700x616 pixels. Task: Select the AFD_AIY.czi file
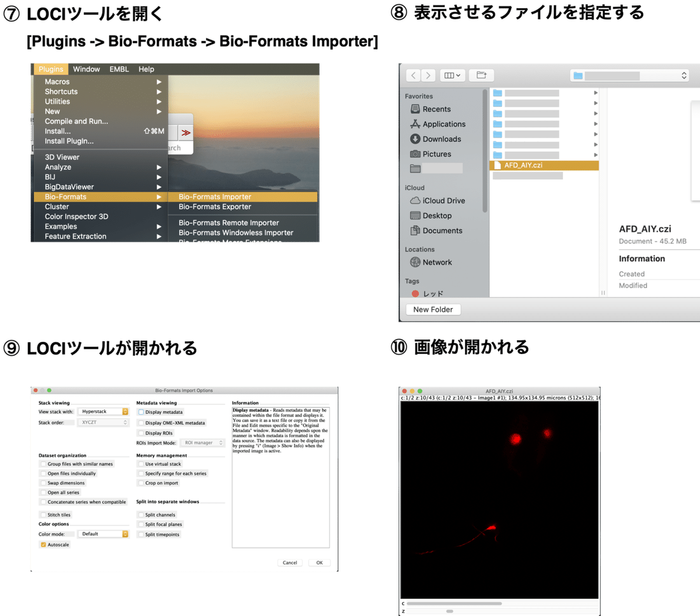544,165
